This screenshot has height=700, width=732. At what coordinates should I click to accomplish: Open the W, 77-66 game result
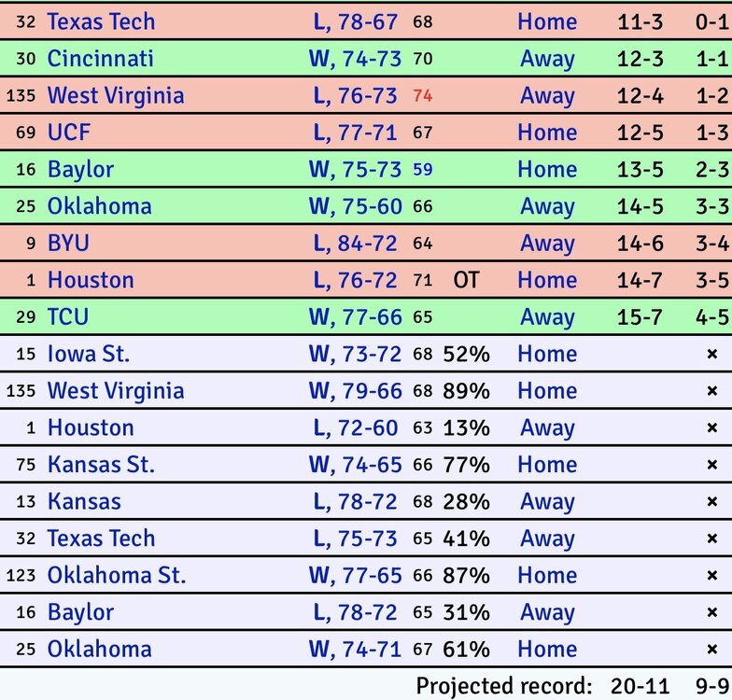pos(355,317)
